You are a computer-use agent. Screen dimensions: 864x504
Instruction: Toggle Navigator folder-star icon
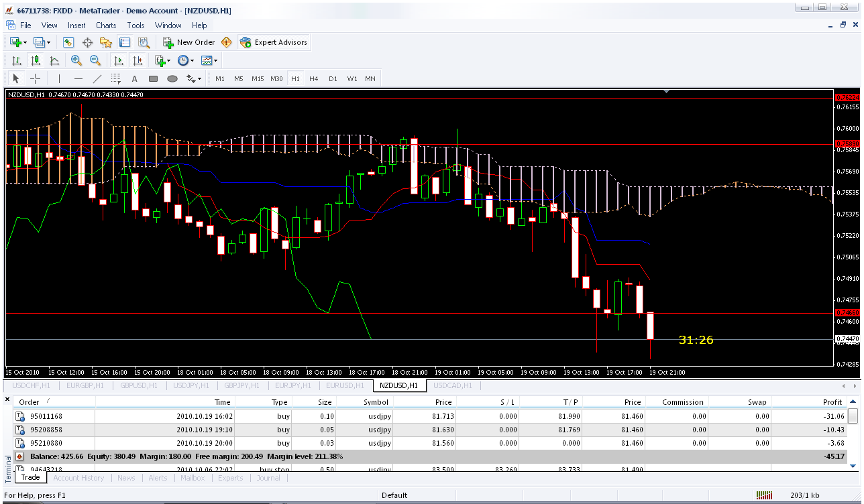click(x=106, y=42)
